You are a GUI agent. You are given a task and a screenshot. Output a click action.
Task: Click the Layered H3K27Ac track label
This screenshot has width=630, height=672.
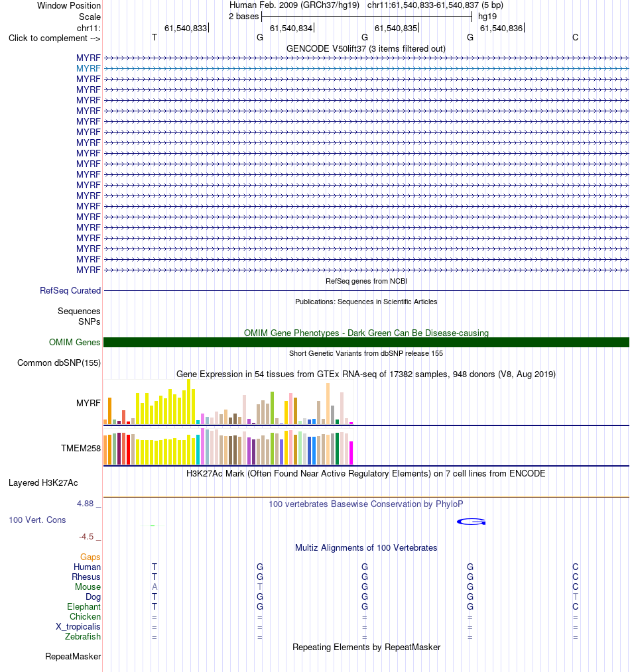43,482
